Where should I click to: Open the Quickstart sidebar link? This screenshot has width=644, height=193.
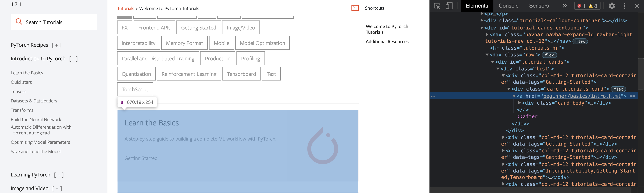[21, 82]
